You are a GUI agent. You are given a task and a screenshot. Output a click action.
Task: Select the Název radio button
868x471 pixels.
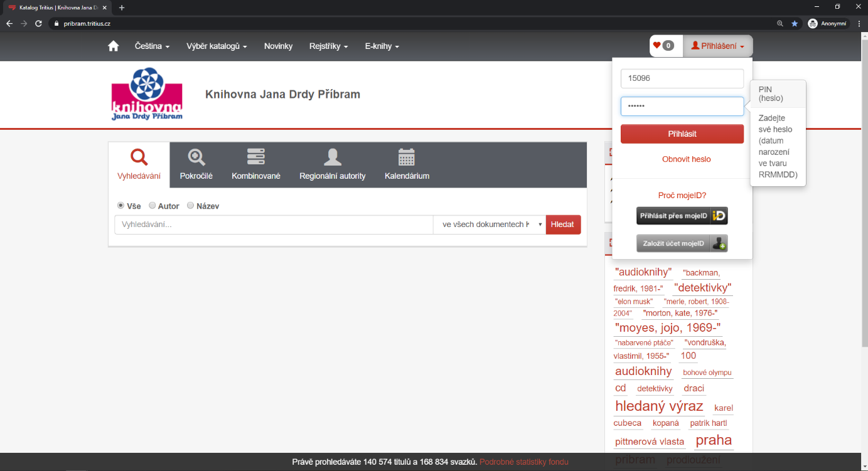pyautogui.click(x=190, y=205)
